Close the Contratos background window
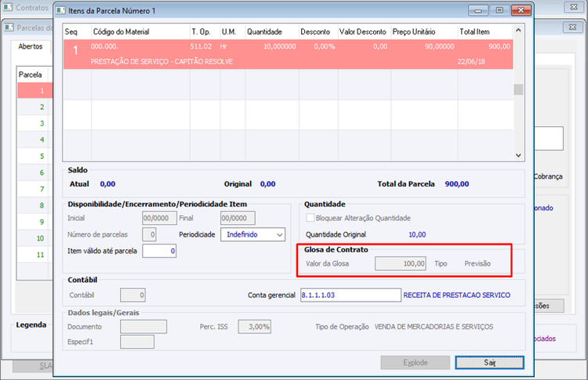588x380 pixels. click(574, 7)
